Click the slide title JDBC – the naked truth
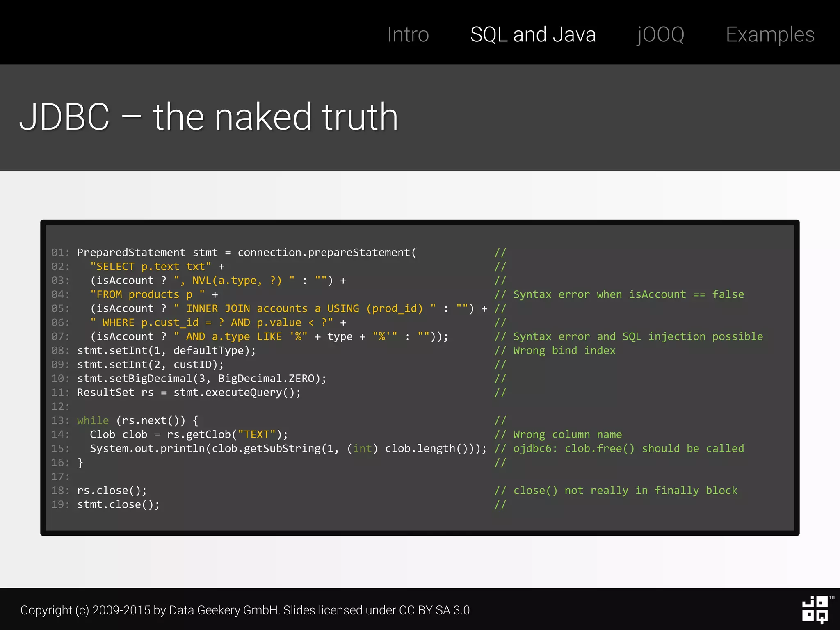The image size is (840, 630). (x=209, y=117)
